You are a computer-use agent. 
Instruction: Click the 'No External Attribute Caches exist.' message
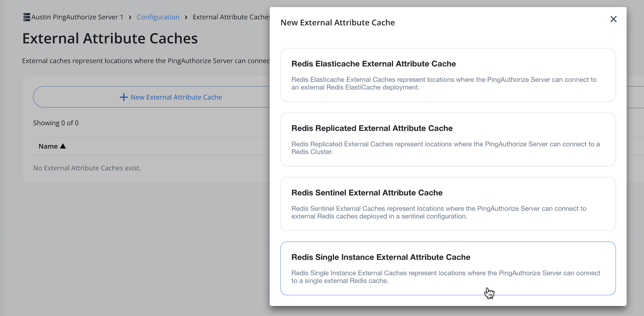87,168
